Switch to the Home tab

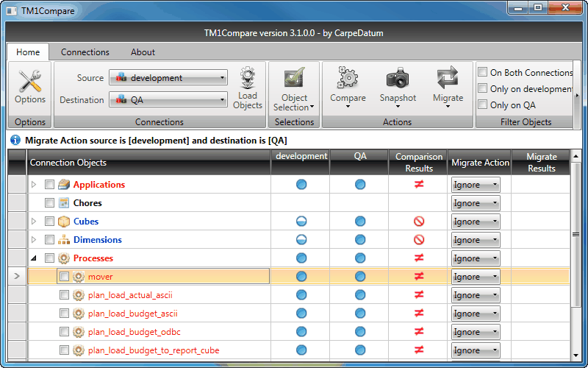point(28,52)
